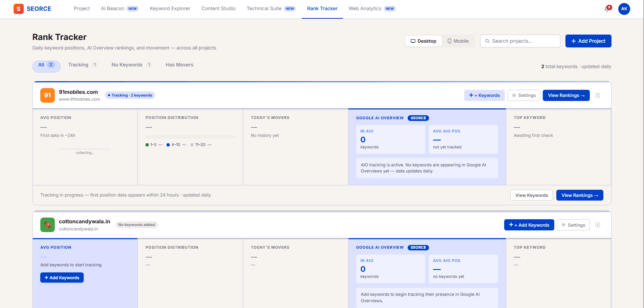Screen dimensions: 644x308
Task: Switch to Desktop device view
Action: click(424, 41)
